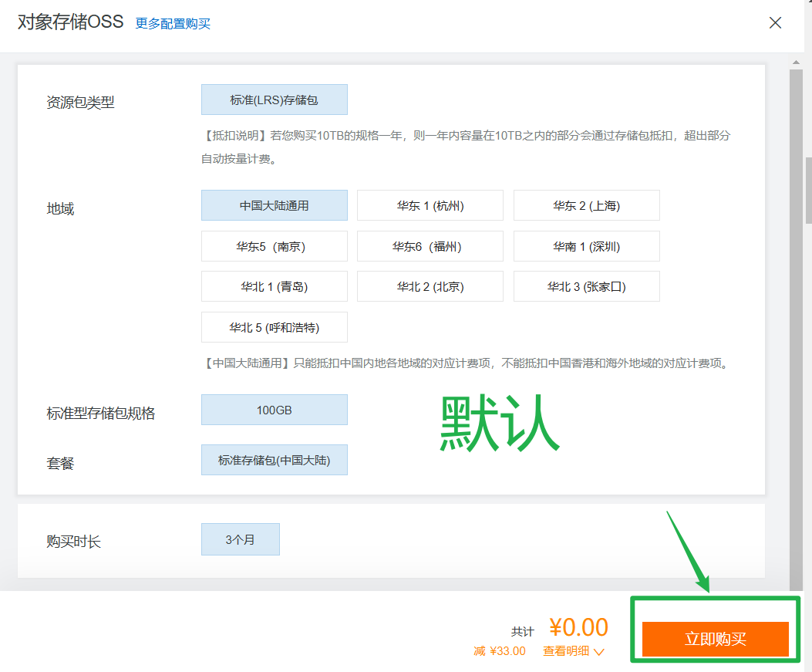Image resolution: width=812 pixels, height=672 pixels.
Task: Click the 标准型存储包规格 label
Action: pyautogui.click(x=100, y=413)
